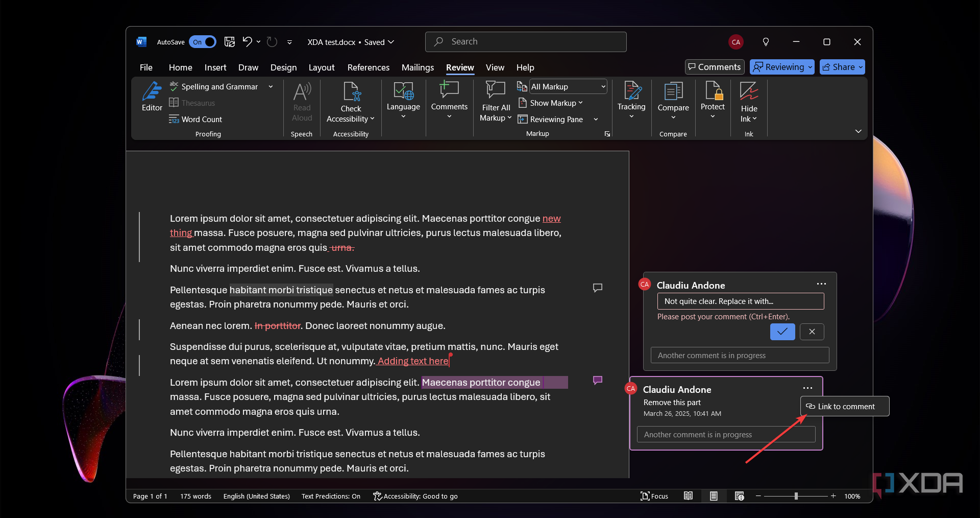
Task: Open the Protect document menu
Action: 713,100
